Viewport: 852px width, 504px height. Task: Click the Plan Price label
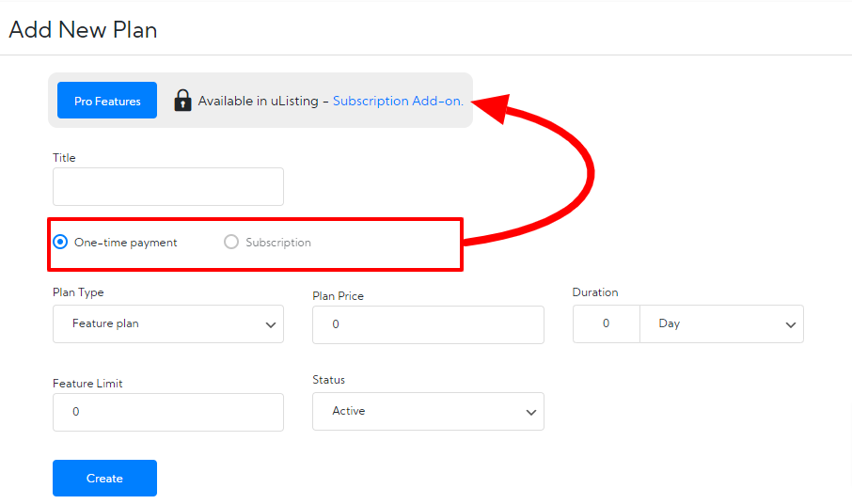tap(338, 295)
